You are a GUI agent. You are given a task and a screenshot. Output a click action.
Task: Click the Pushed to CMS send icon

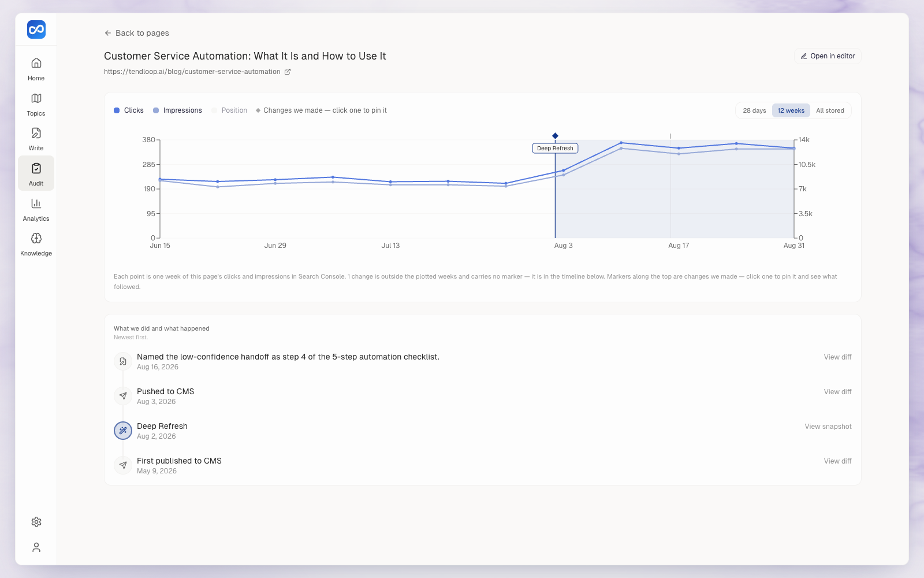tap(123, 396)
